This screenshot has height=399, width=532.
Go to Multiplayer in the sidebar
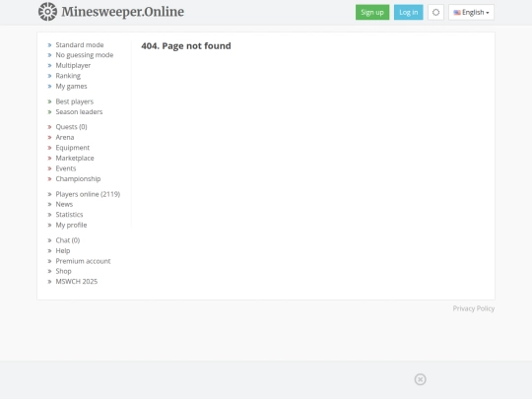tap(73, 65)
